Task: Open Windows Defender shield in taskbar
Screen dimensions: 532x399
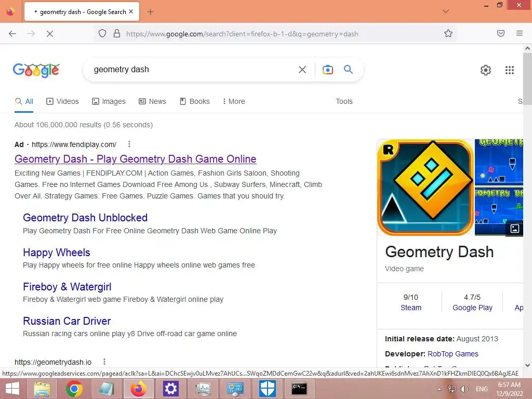Action: [267, 389]
